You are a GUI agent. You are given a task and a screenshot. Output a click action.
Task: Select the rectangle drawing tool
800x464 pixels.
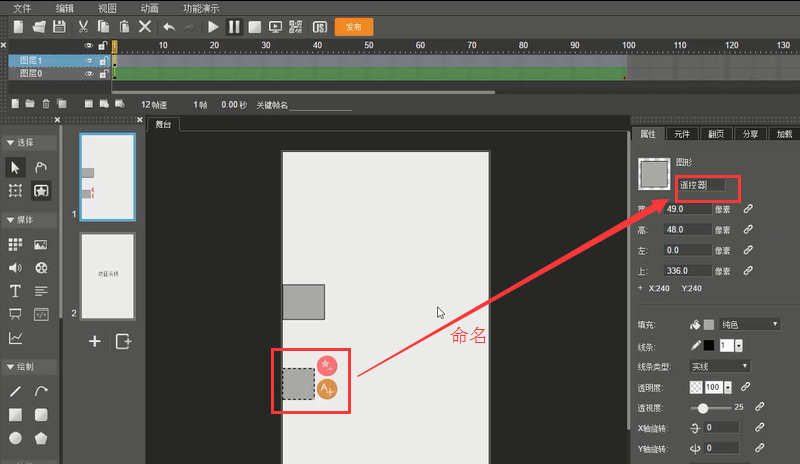point(15,415)
